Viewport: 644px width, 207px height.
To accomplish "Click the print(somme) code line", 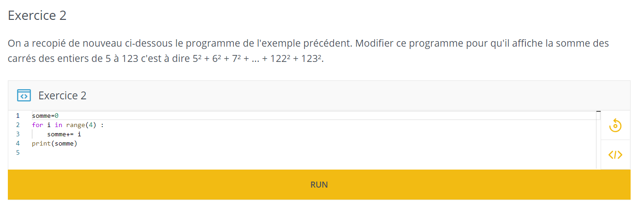I will (x=54, y=143).
